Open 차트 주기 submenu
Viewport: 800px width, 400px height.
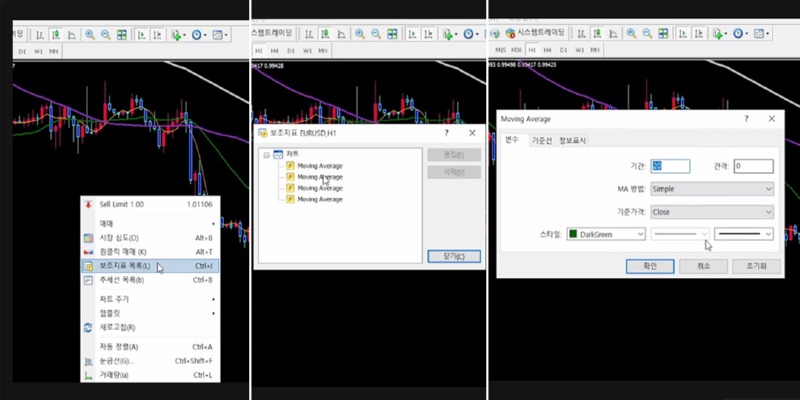tap(151, 299)
